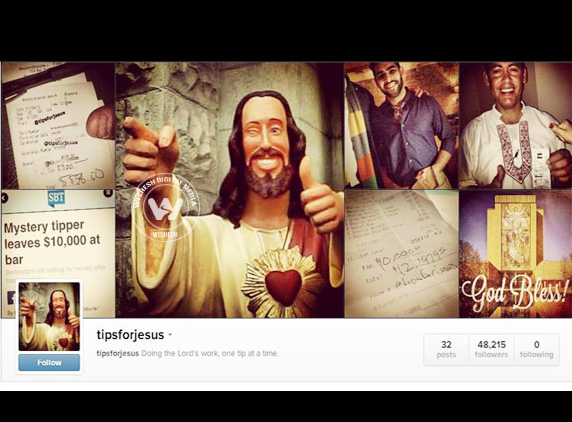Screen dimensions: 572x422
Task: Open the God Bless mural photo
Action: click(x=515, y=253)
